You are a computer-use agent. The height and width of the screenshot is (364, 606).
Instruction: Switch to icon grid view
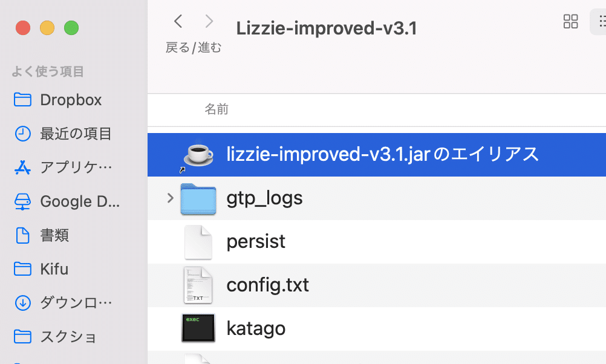570,22
